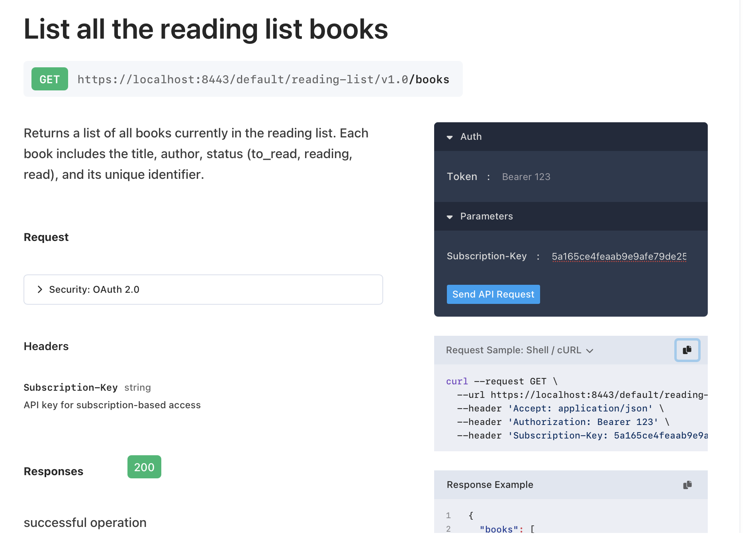This screenshot has width=748, height=560.
Task: Click line number 1 in the Response Example
Action: pos(448,515)
